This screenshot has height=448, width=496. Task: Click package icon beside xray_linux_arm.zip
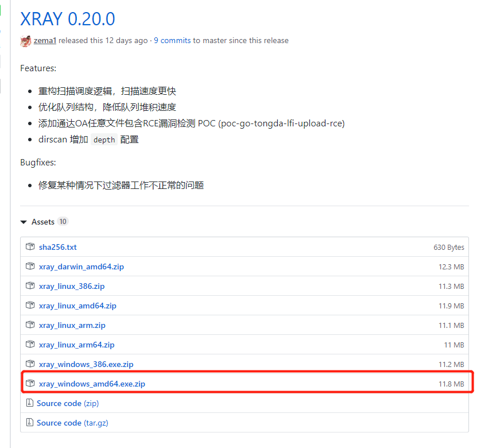[x=30, y=325]
